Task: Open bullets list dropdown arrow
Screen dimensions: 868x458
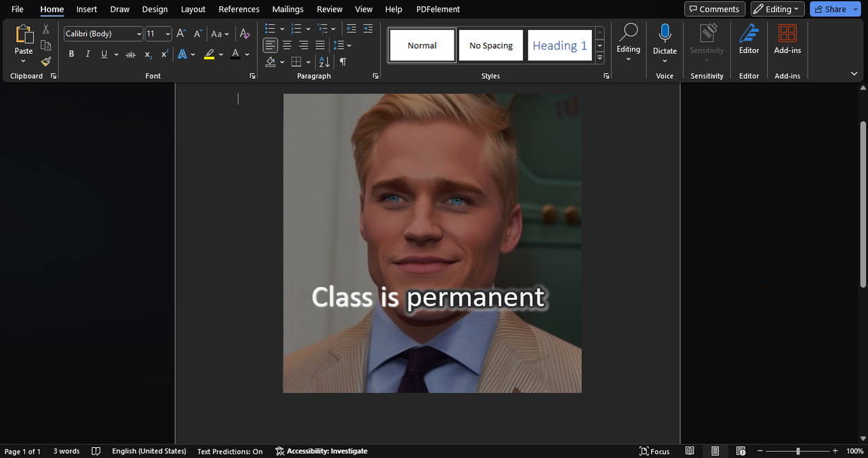Action: click(282, 28)
